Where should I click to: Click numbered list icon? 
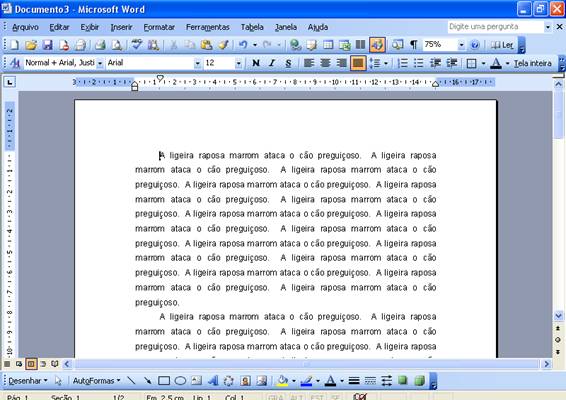402,63
